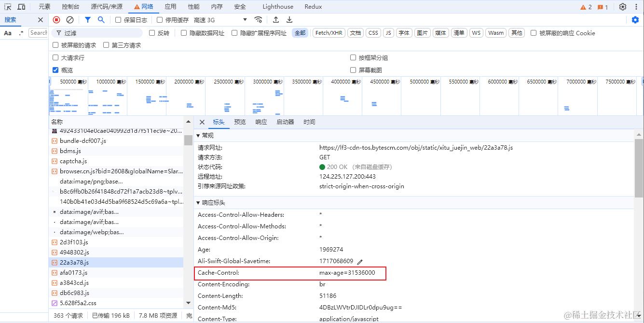Import HAR file upload icon
The width and height of the screenshot is (644, 323).
coord(276,20)
